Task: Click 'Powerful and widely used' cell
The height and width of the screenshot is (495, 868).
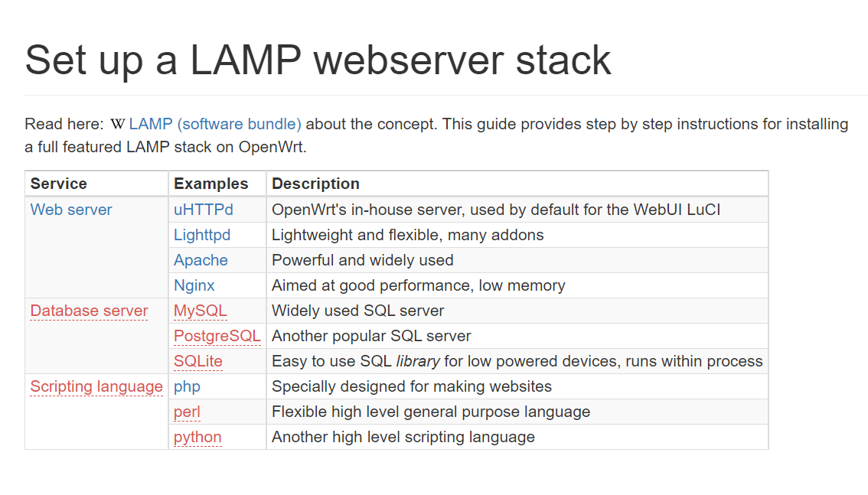Action: point(517,260)
